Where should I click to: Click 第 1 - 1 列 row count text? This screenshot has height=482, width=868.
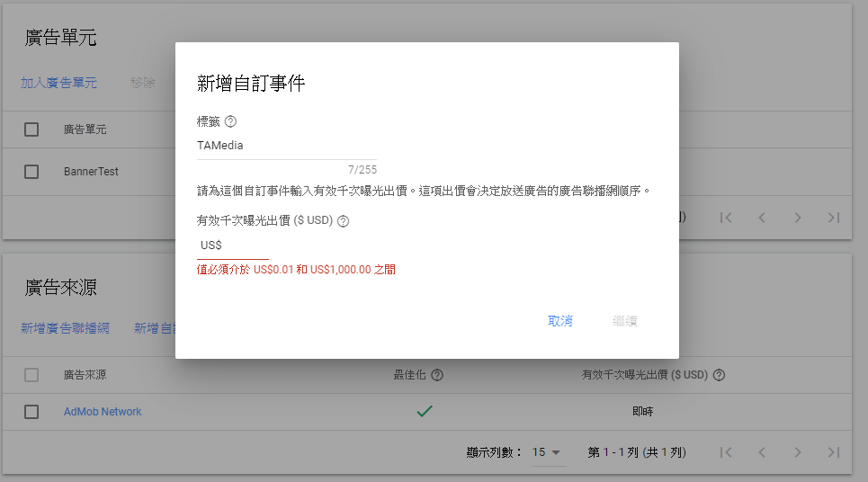pos(637,452)
